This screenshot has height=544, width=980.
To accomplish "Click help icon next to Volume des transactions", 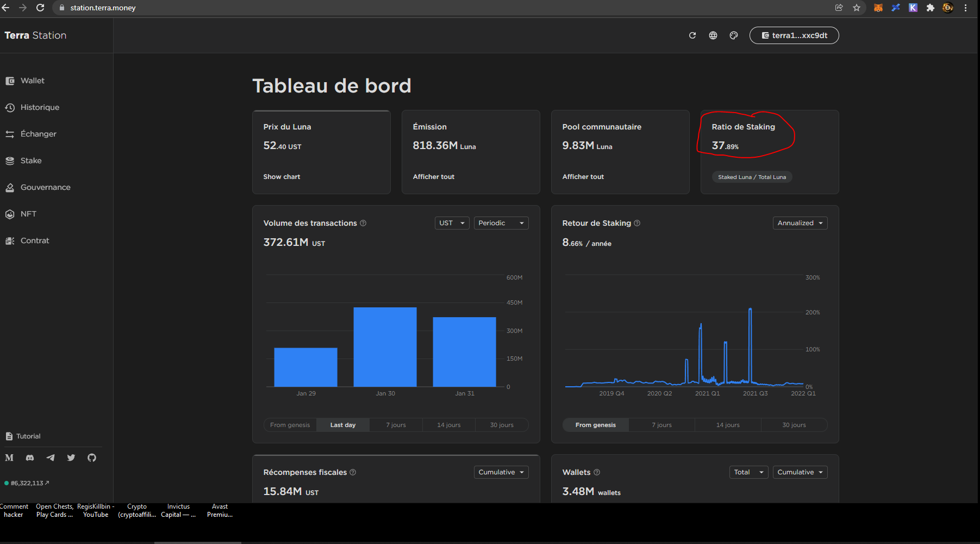I will (x=363, y=223).
